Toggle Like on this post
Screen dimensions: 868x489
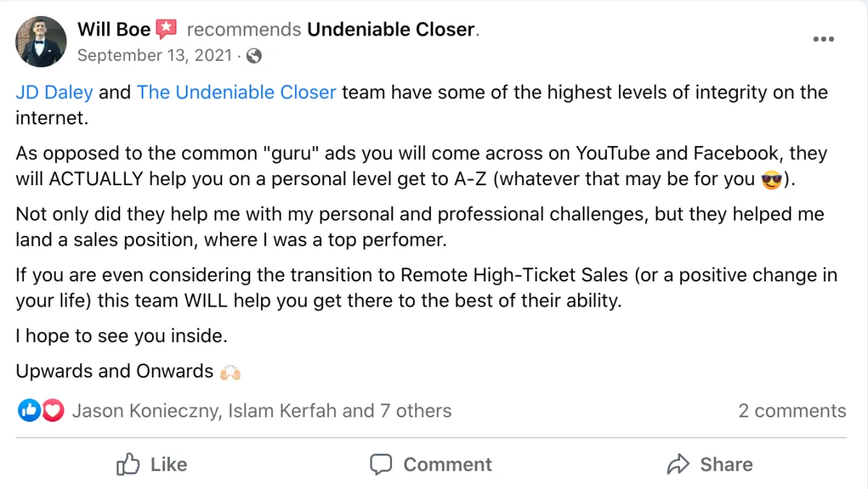152,464
